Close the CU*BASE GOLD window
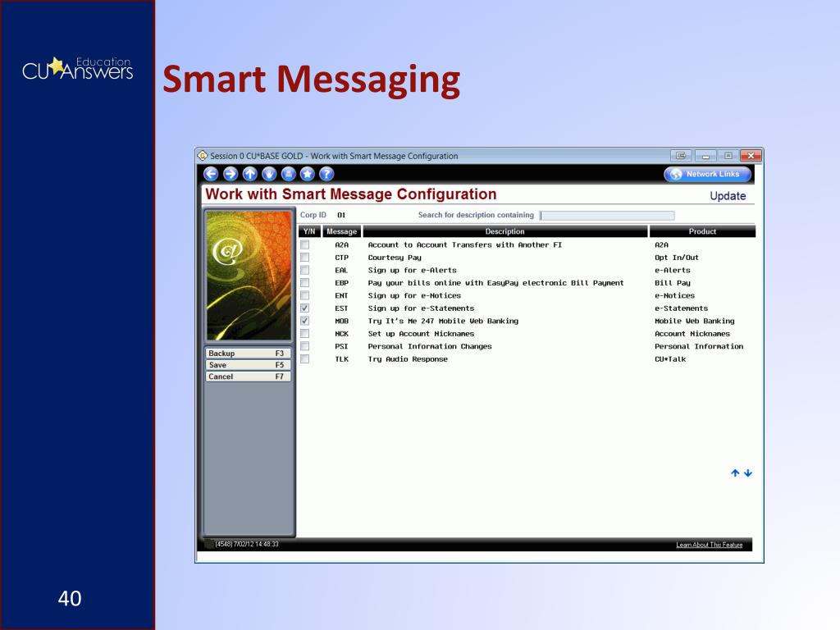The image size is (840, 630). [751, 155]
